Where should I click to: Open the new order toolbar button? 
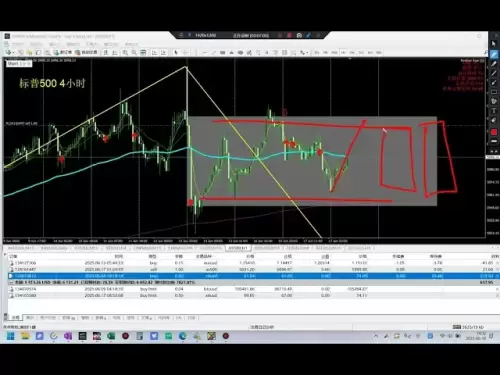pyautogui.click(x=63, y=53)
